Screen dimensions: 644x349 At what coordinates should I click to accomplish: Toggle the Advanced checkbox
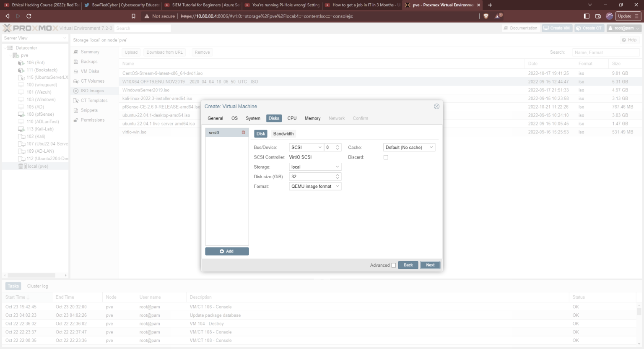point(393,265)
